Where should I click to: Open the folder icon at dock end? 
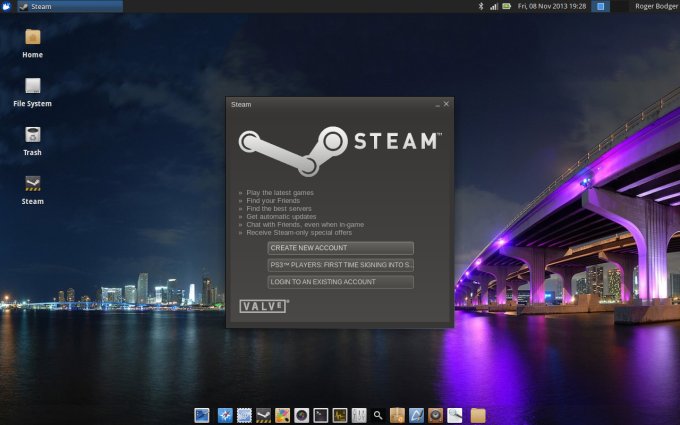pos(478,415)
